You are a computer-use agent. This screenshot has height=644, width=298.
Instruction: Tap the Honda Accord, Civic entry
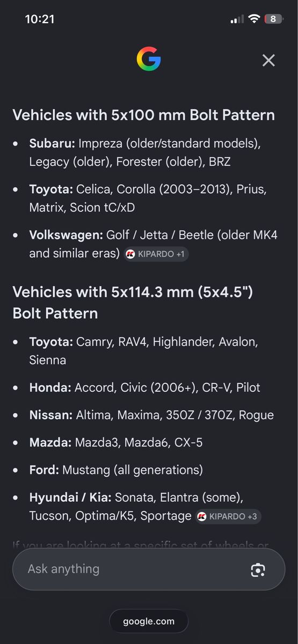pyautogui.click(x=144, y=387)
